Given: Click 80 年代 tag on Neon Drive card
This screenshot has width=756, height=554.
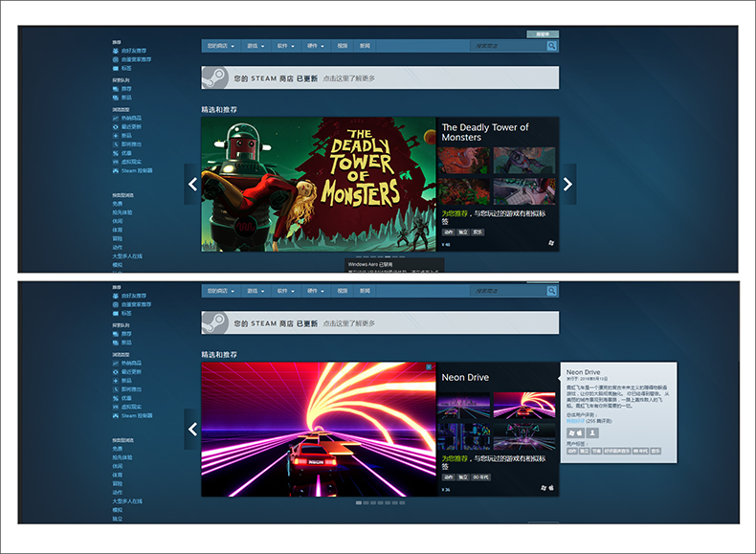Looking at the screenshot, I should [x=480, y=477].
